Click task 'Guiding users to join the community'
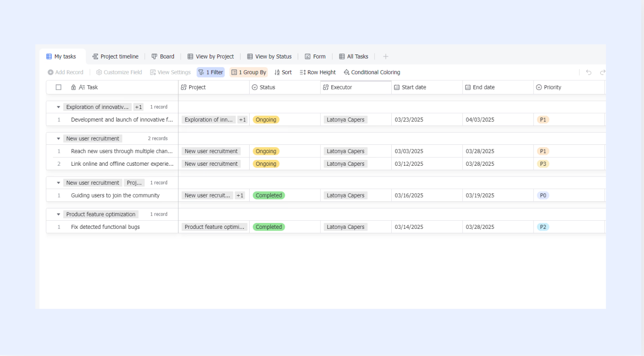 coord(115,196)
